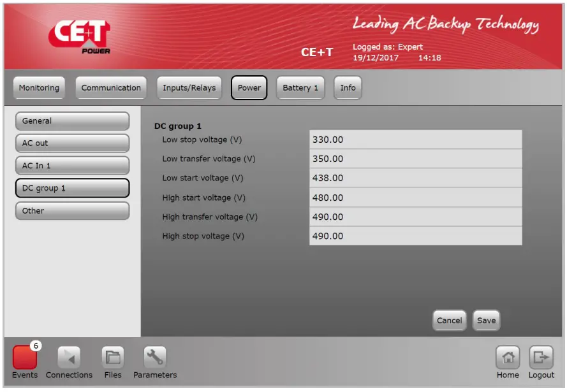Switch to the Monitoring tab
This screenshot has width=567, height=392.
coord(39,88)
